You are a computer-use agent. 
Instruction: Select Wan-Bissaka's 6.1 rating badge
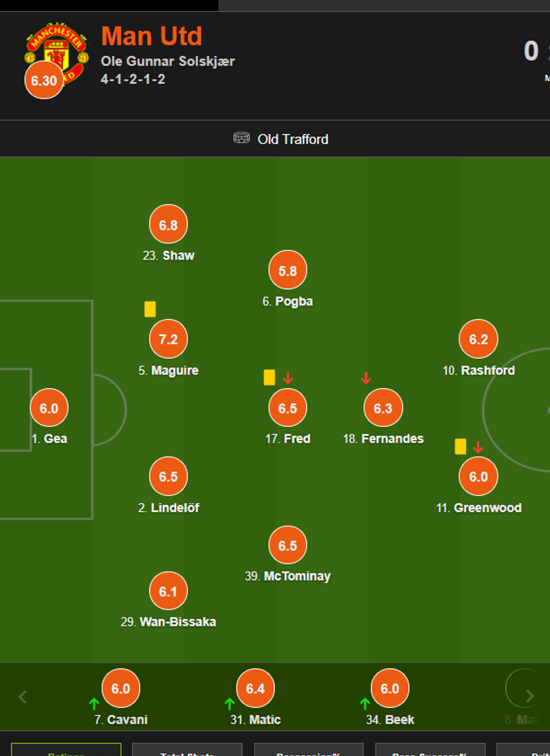click(x=168, y=591)
